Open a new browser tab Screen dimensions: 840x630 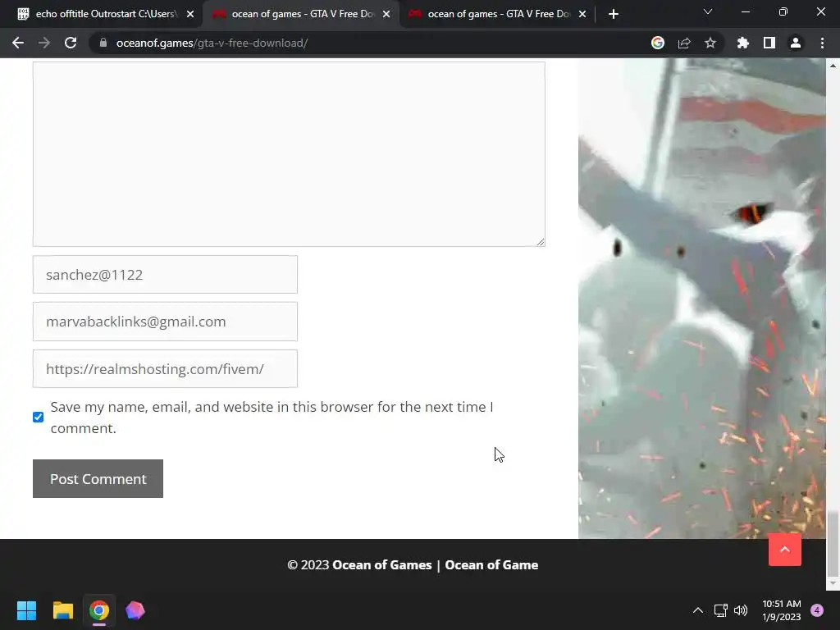click(614, 14)
